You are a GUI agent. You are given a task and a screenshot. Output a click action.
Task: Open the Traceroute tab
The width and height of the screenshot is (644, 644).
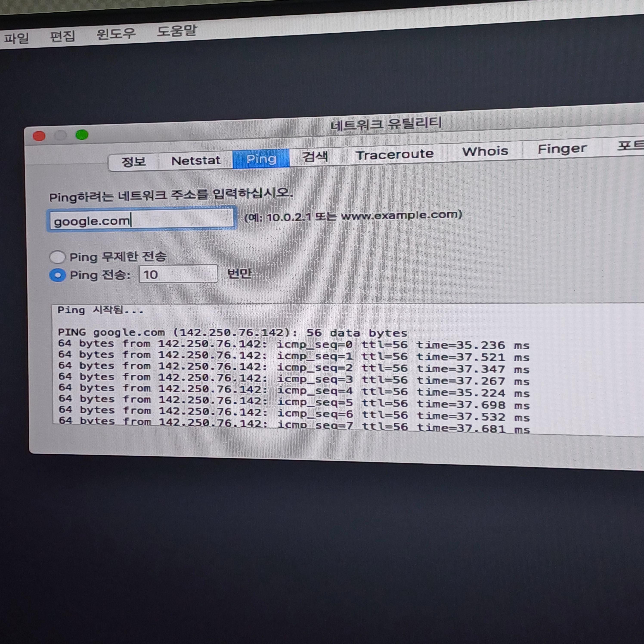point(394,154)
